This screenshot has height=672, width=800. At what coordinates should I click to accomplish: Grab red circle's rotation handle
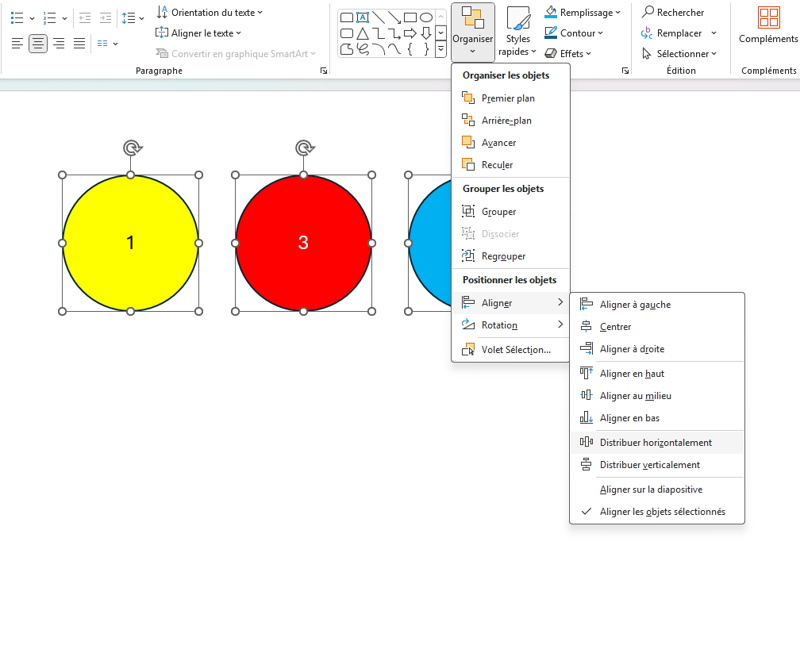click(305, 148)
